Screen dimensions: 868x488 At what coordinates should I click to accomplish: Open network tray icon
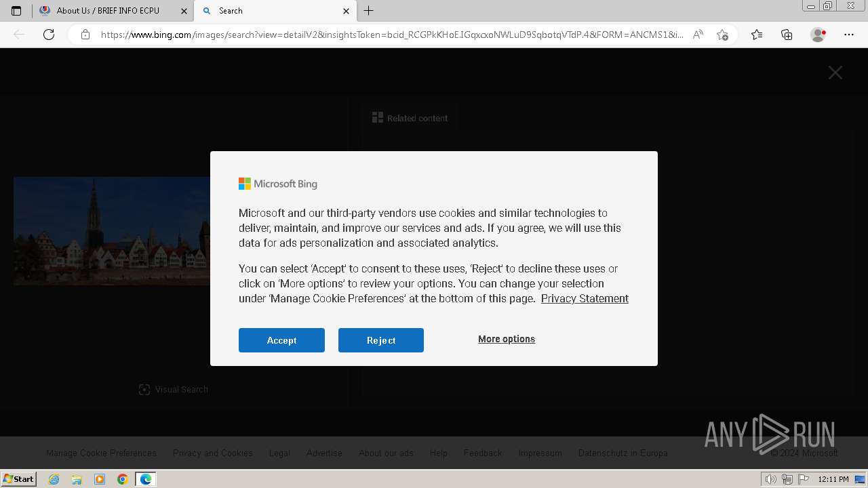coord(788,479)
